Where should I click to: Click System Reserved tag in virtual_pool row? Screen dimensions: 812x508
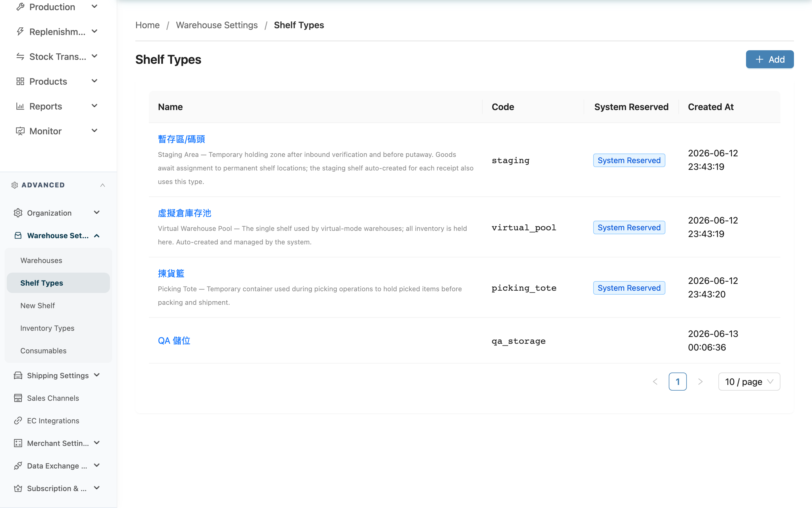coord(629,227)
